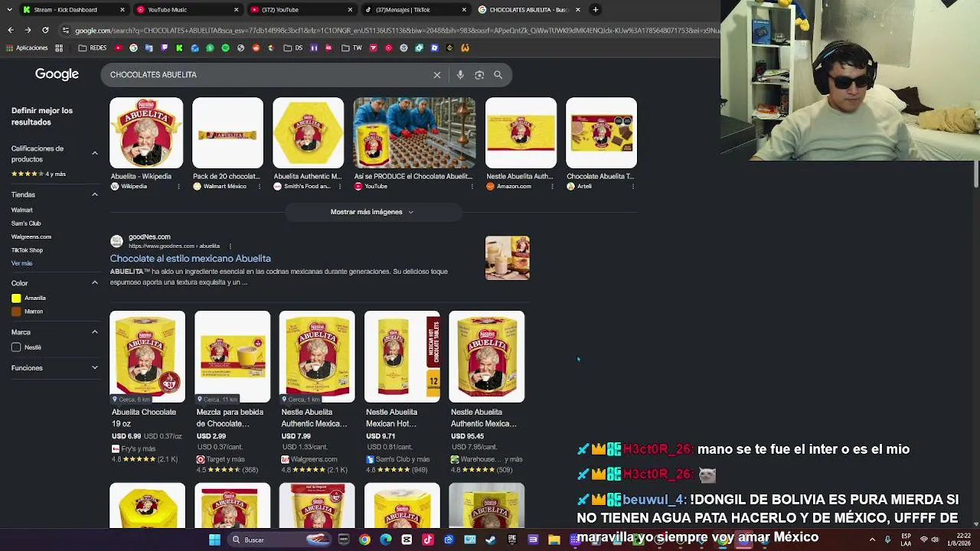Screen dimensions: 980x551
Task: Switch to the Mensajes TikTok tab
Action: (x=415, y=10)
